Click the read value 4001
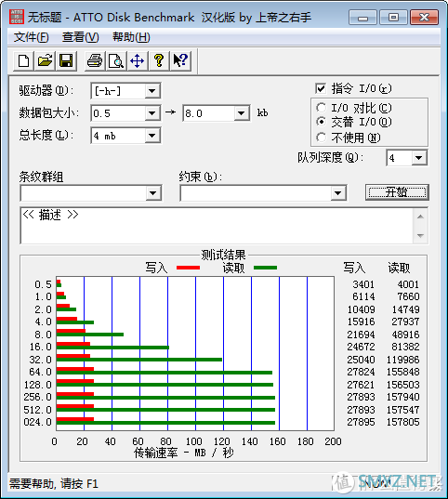 [408, 284]
